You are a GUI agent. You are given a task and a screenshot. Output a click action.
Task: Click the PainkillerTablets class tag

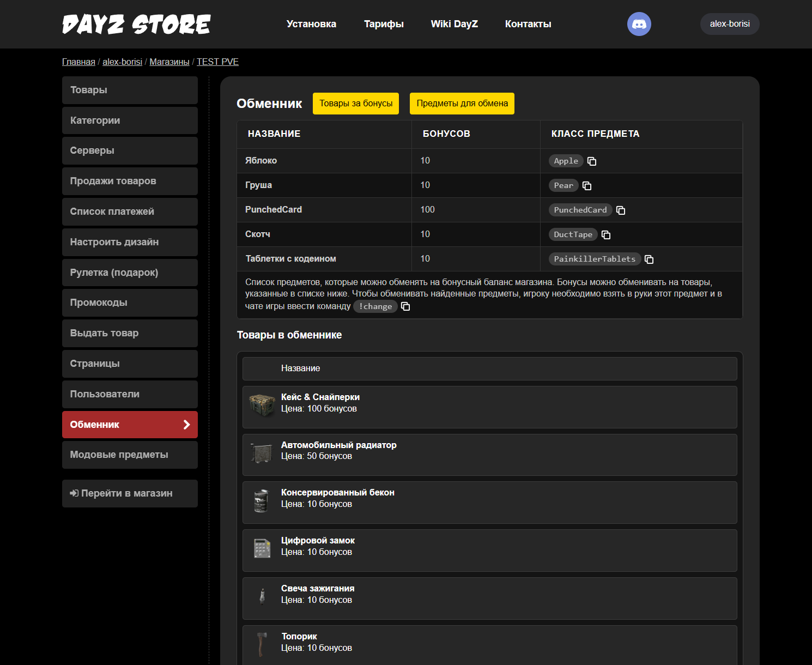pyautogui.click(x=595, y=259)
